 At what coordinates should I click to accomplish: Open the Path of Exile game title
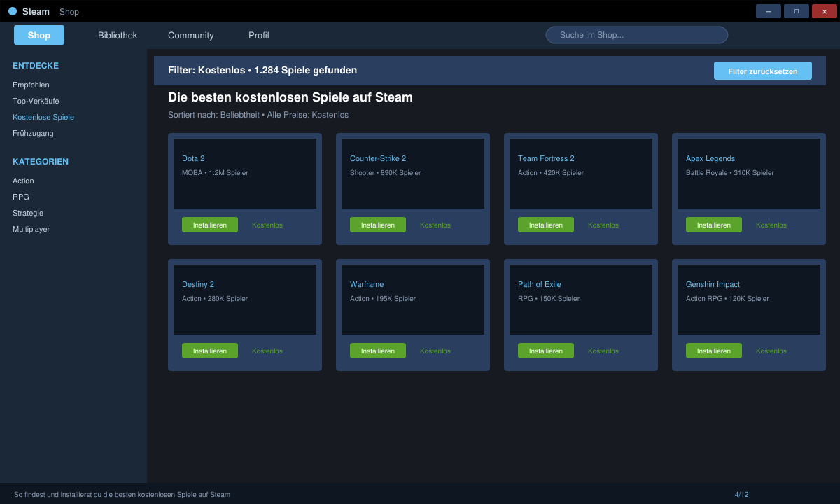540,284
